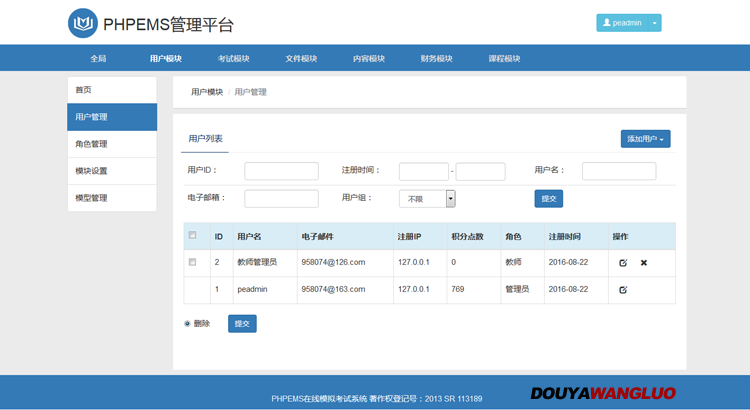
Task: Select 用户管理 in the sidebar
Action: pyautogui.click(x=112, y=117)
